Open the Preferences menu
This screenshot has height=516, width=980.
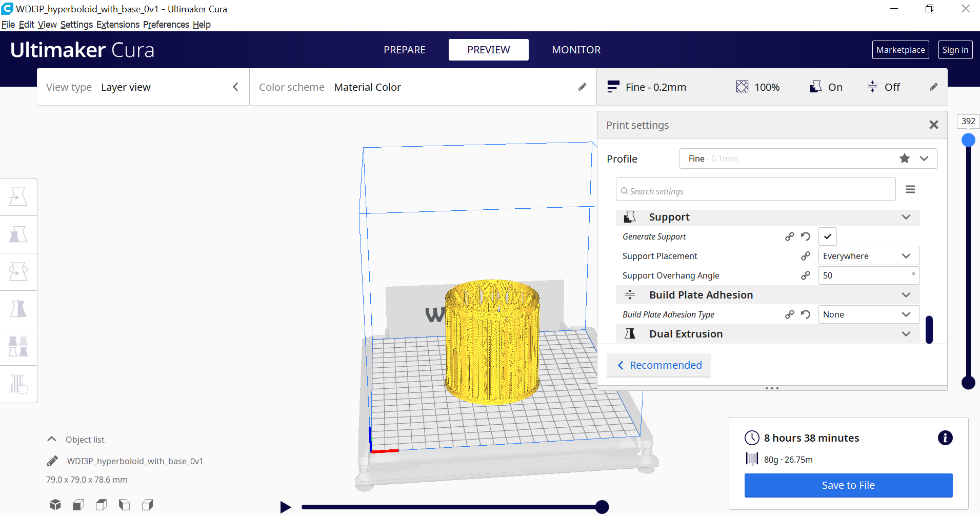click(166, 25)
